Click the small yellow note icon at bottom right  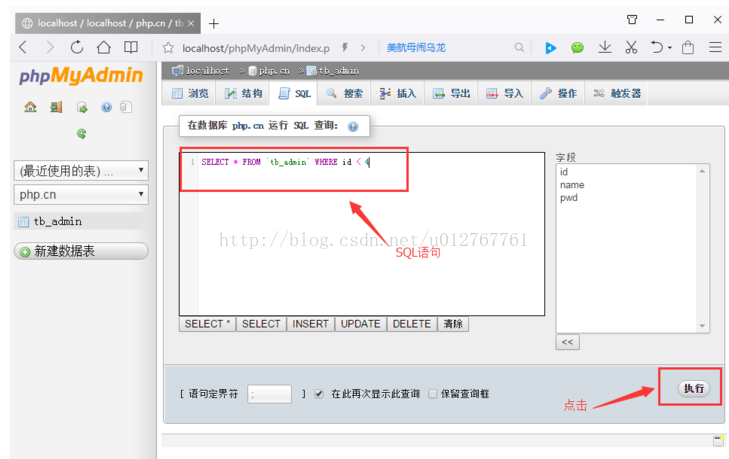719,440
